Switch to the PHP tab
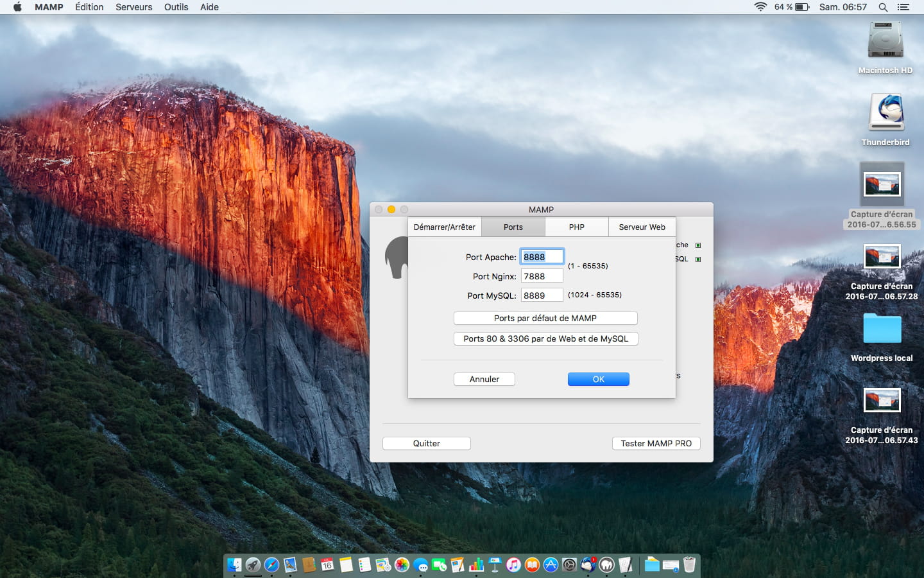 (x=577, y=227)
